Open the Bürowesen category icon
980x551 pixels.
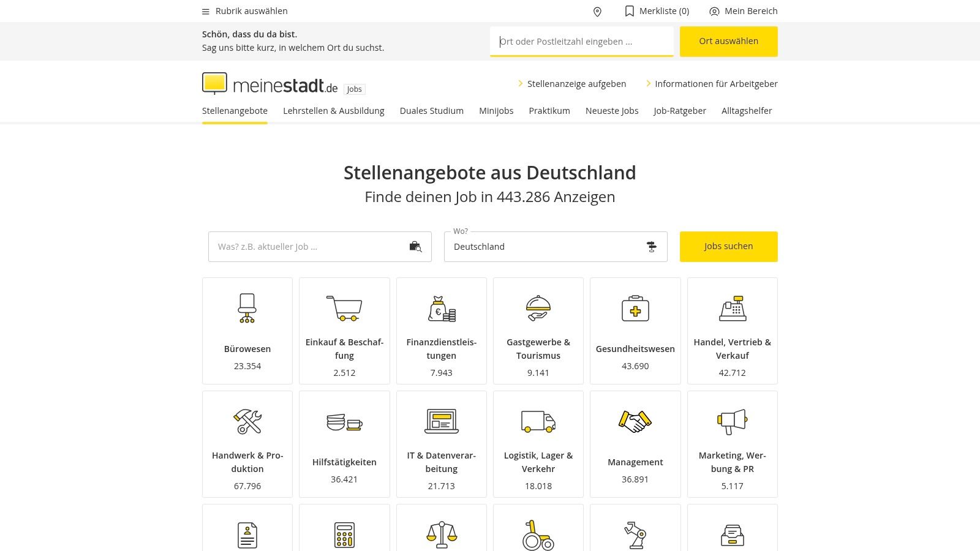(x=247, y=309)
